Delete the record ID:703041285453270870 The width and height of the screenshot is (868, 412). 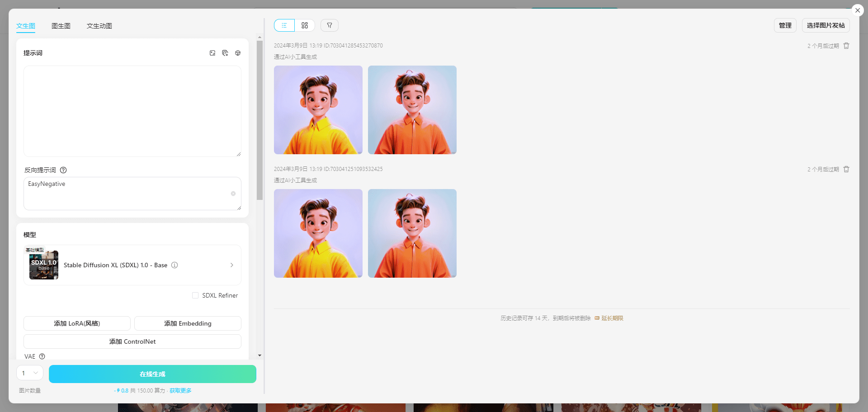tap(846, 46)
